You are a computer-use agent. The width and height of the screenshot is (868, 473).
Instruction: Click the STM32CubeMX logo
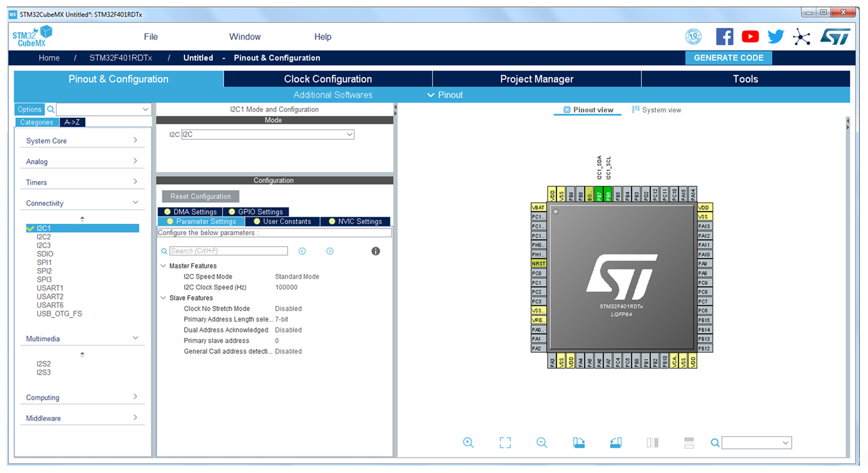click(32, 36)
